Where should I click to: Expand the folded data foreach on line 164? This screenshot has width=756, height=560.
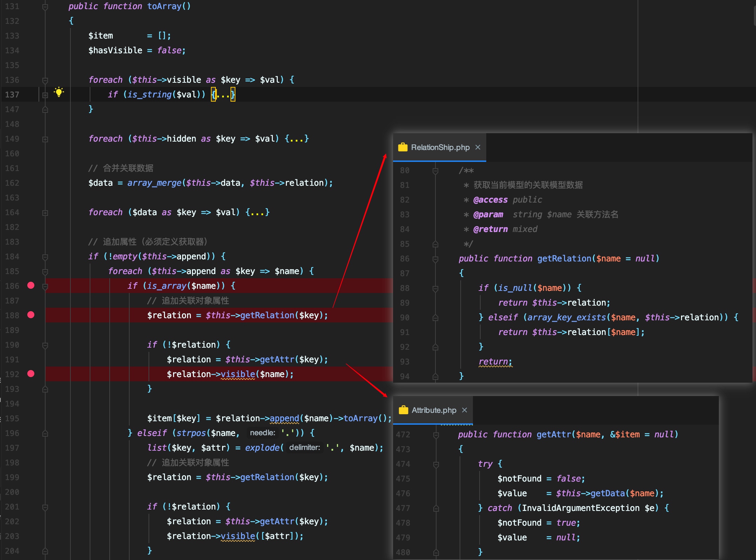(x=45, y=213)
